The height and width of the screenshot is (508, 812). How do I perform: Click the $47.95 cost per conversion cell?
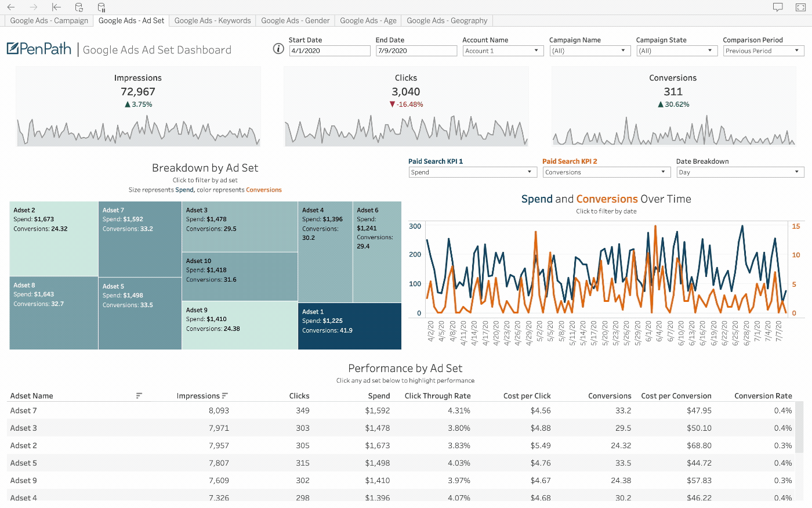coord(699,410)
